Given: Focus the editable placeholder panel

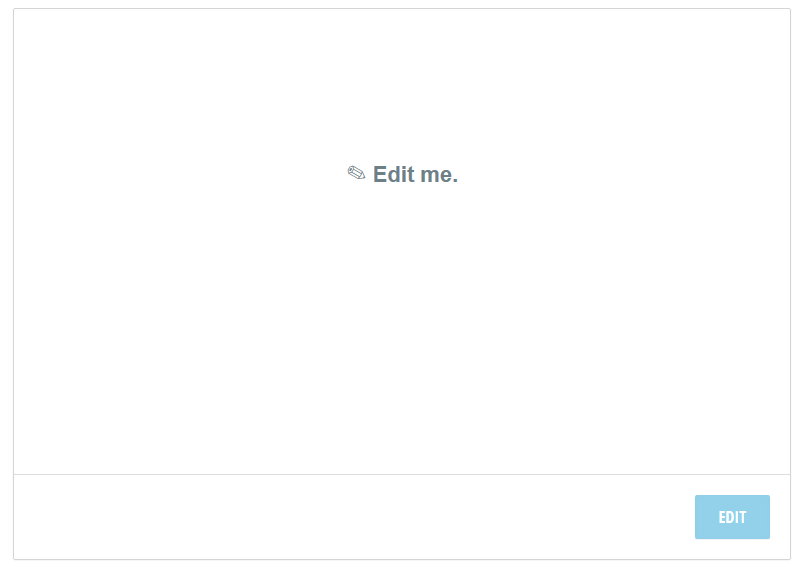Looking at the screenshot, I should (x=402, y=241).
